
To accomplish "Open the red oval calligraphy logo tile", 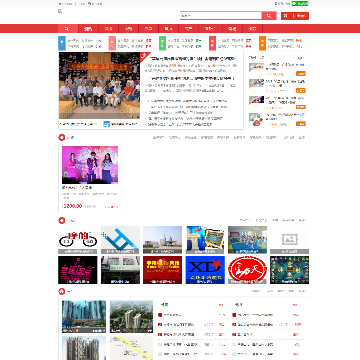I will tap(247, 270).
